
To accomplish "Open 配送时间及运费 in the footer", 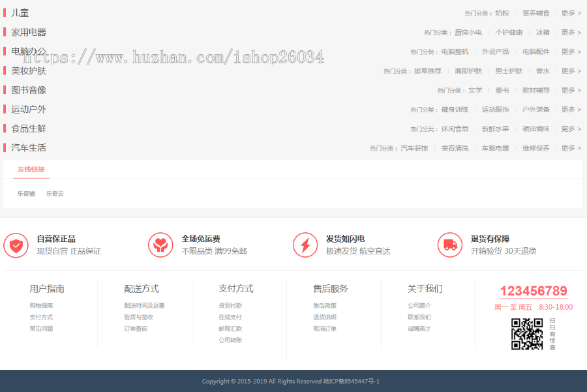I will click(145, 305).
